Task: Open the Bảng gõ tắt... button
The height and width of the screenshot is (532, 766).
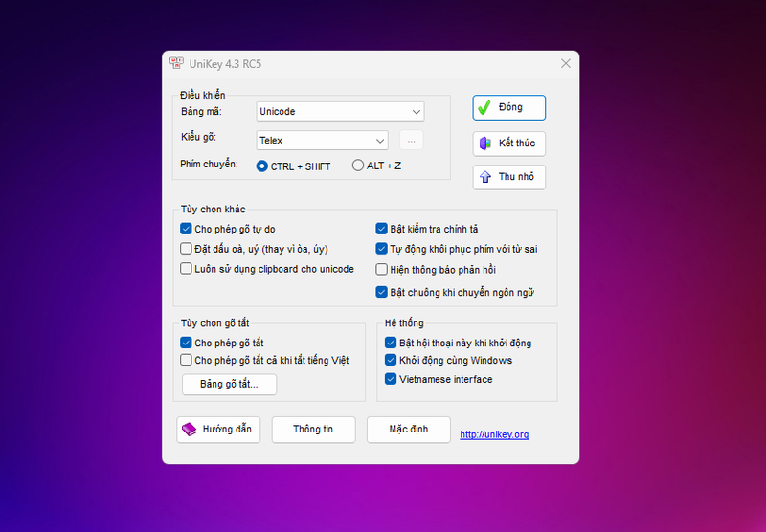Action: pyautogui.click(x=229, y=384)
